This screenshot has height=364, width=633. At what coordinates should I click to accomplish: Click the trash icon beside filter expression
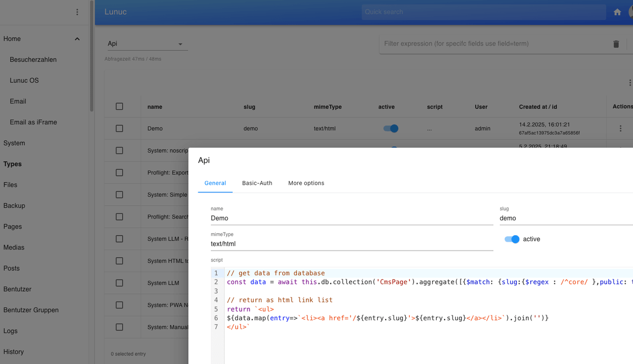[616, 44]
